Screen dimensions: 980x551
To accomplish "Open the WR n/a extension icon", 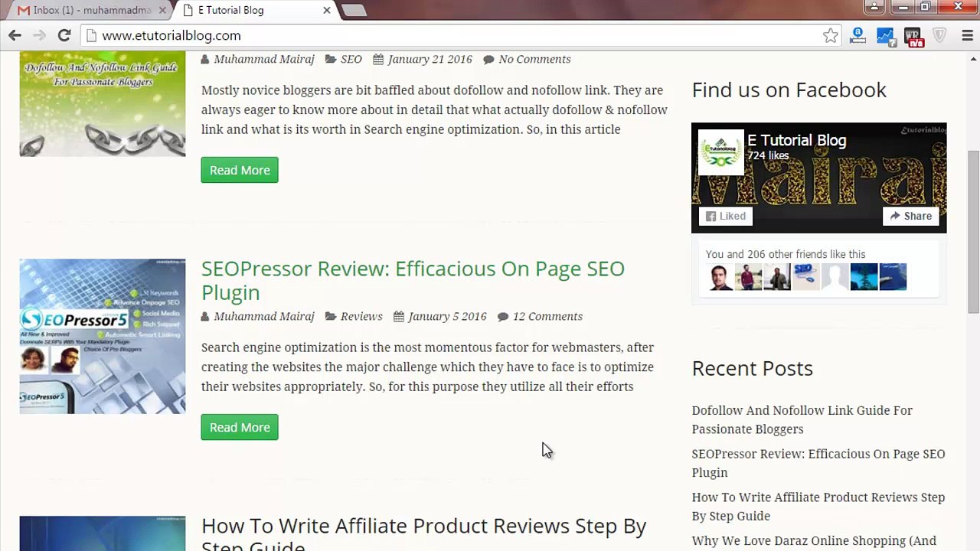I will tap(913, 35).
